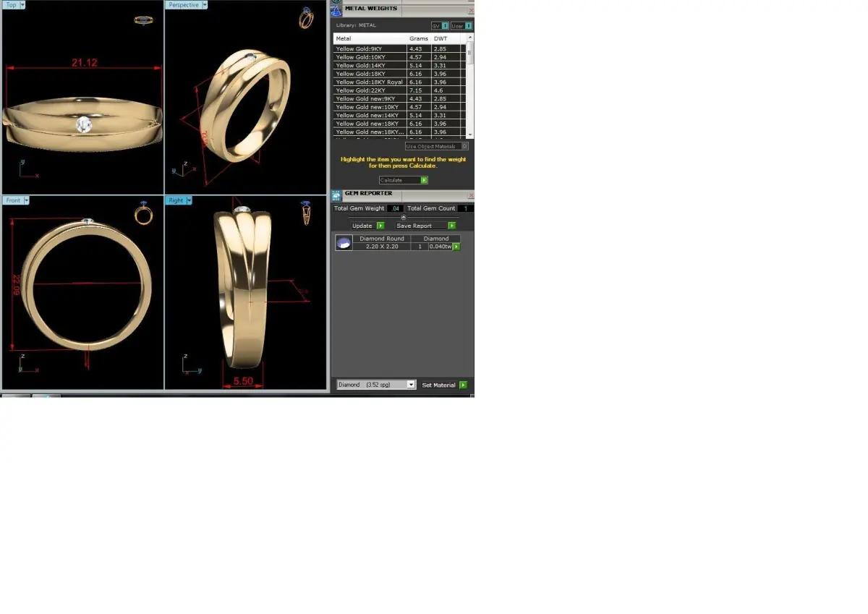Click the green arrow beside 0.040tw
Image resolution: width=868 pixels, height=614 pixels.
[x=456, y=247]
